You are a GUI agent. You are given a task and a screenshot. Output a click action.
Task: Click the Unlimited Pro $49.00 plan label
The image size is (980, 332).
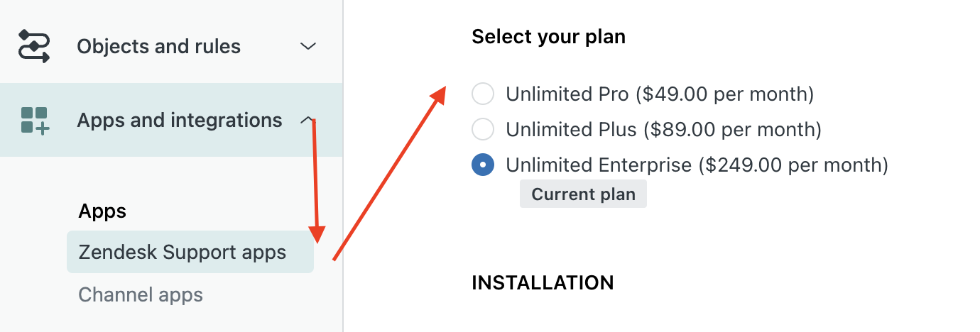pos(660,94)
